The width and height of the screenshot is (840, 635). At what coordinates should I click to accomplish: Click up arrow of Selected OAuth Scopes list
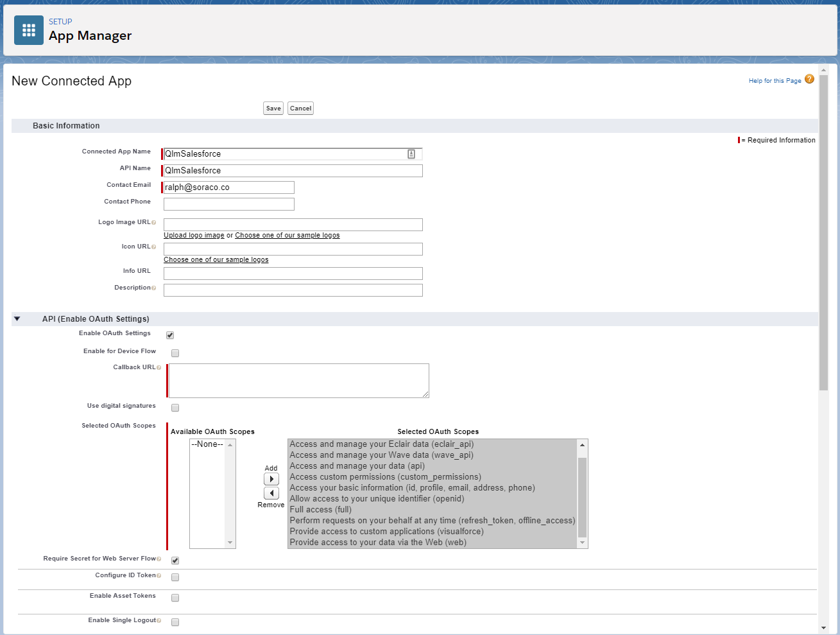pos(583,445)
